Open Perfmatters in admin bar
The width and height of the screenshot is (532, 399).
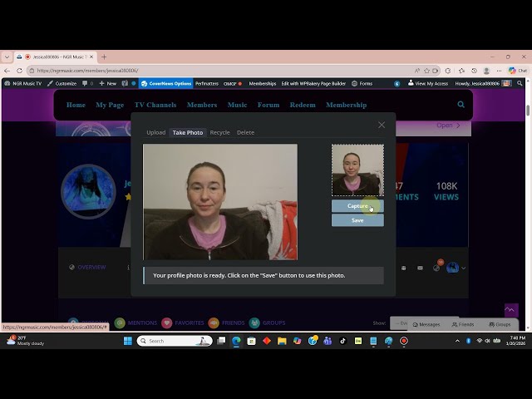pyautogui.click(x=207, y=83)
